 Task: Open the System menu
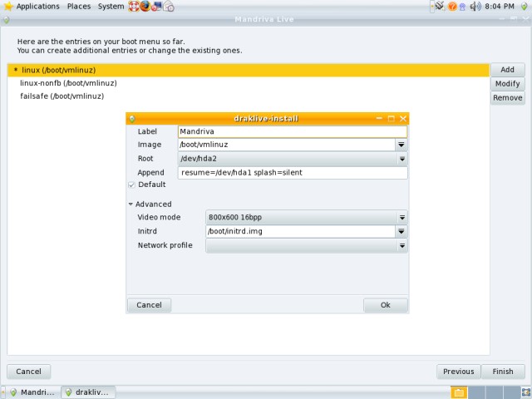(111, 6)
